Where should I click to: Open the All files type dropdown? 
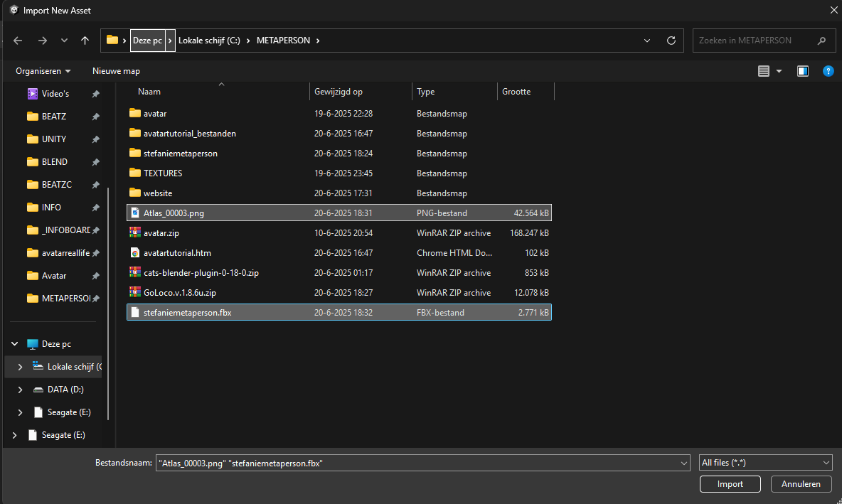tap(765, 463)
